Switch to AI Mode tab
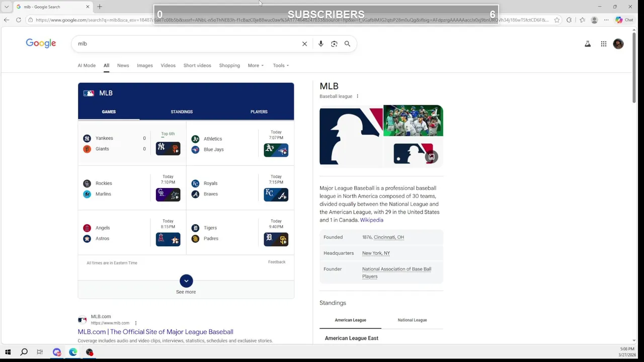This screenshot has height=362, width=644. click(87, 65)
